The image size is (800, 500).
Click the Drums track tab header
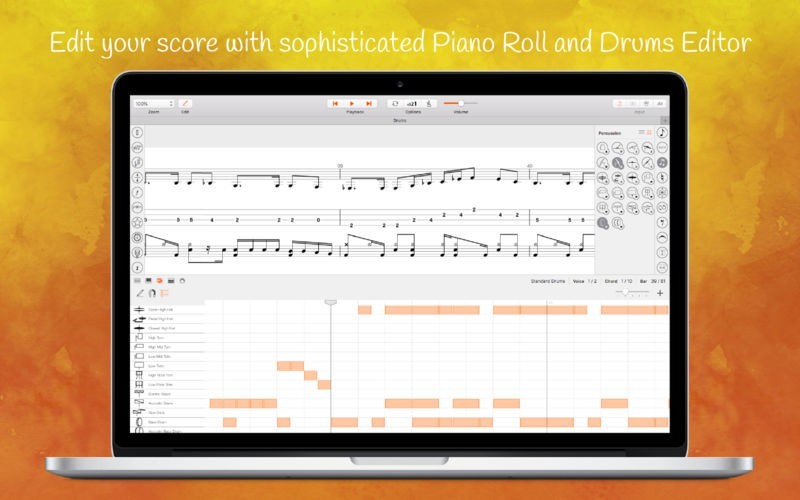click(x=400, y=120)
